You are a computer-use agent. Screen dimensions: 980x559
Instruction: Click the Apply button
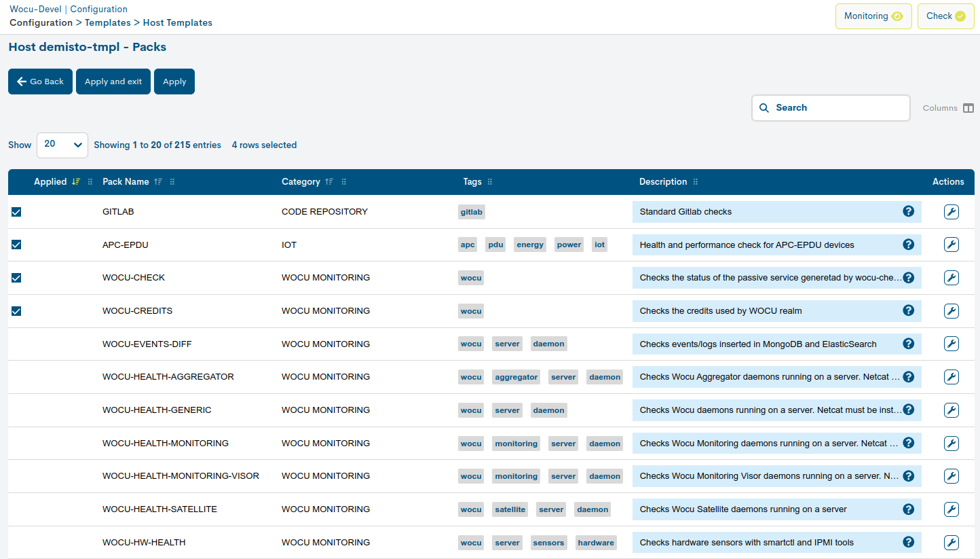click(x=174, y=82)
